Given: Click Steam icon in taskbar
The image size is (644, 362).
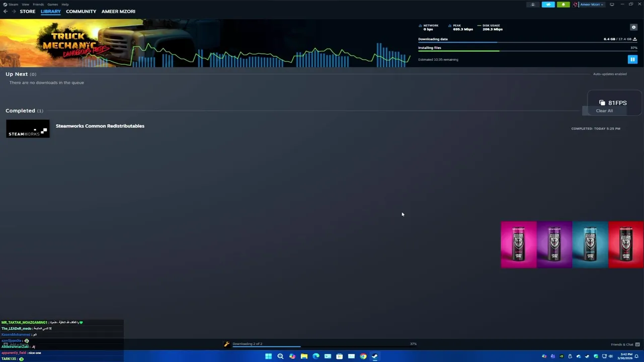Looking at the screenshot, I should tap(375, 356).
